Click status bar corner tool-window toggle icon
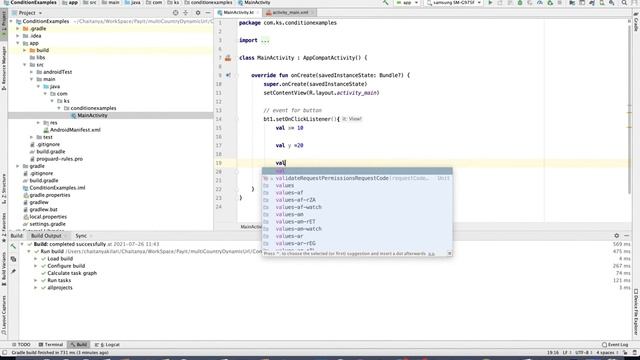 coord(4,352)
